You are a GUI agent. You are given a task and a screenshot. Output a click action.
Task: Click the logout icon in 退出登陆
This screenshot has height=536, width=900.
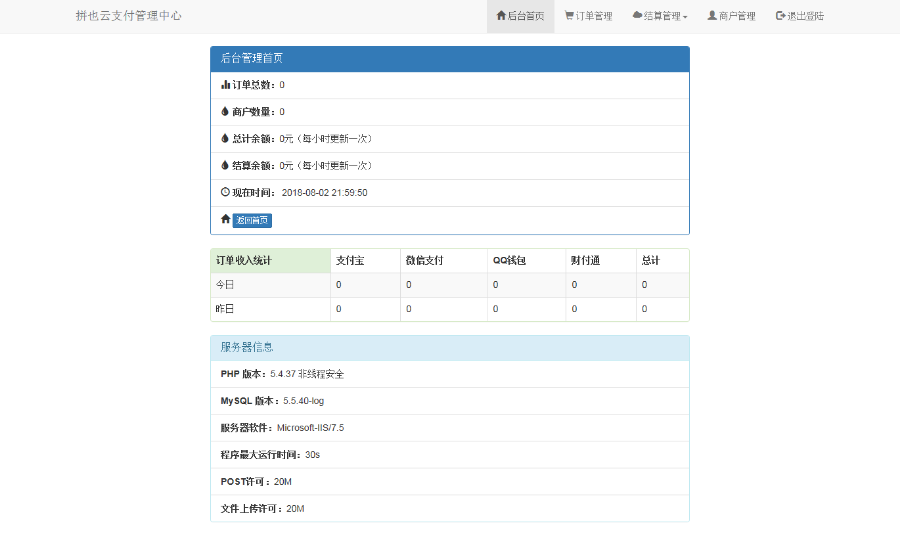click(x=781, y=15)
